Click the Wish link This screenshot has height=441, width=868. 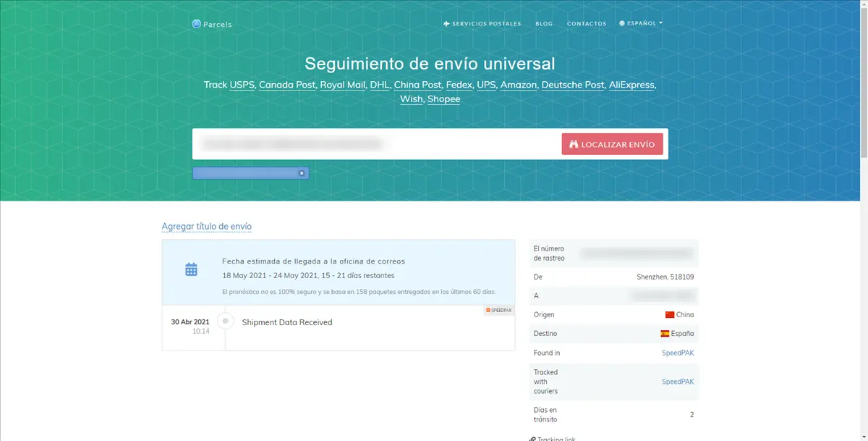pos(411,99)
